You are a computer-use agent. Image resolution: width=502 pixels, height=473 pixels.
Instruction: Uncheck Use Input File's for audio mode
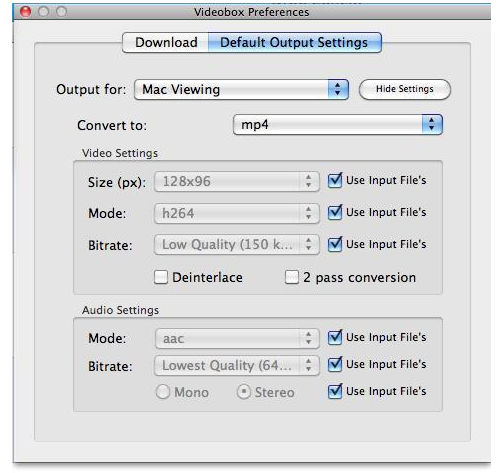[335, 337]
